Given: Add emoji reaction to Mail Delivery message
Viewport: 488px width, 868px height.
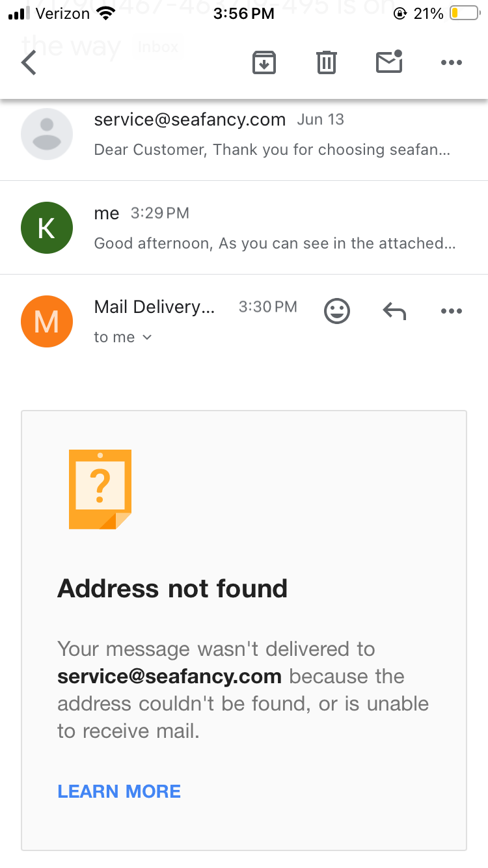Looking at the screenshot, I should [337, 311].
